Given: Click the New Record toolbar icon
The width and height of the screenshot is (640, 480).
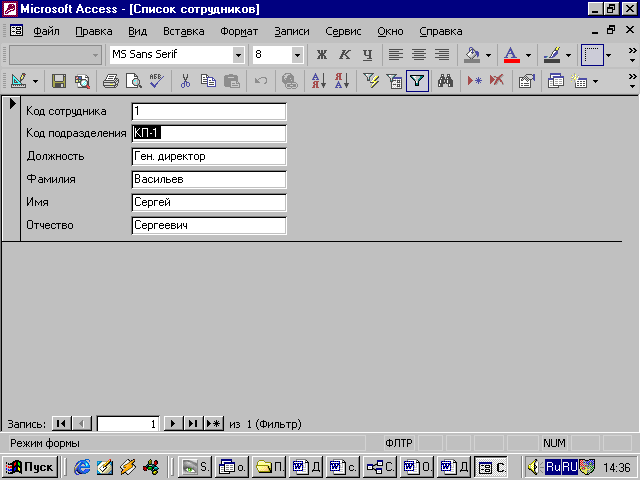Looking at the screenshot, I should [x=475, y=81].
